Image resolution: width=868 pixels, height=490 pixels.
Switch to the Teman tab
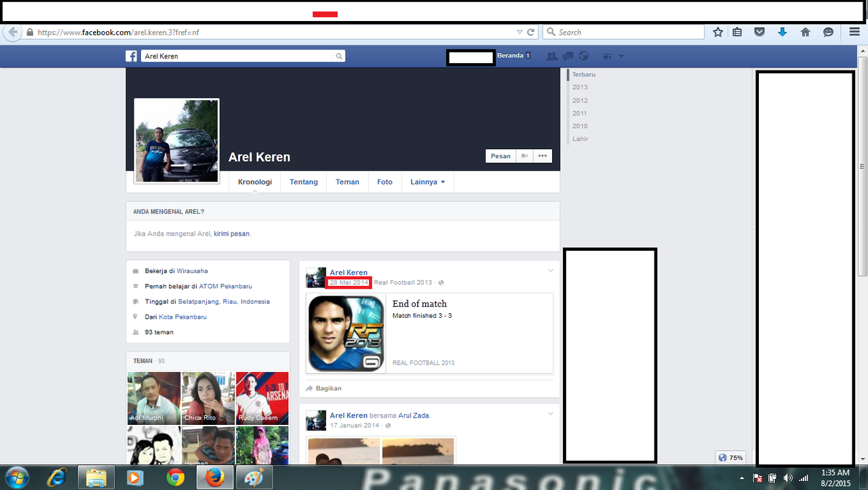[347, 182]
